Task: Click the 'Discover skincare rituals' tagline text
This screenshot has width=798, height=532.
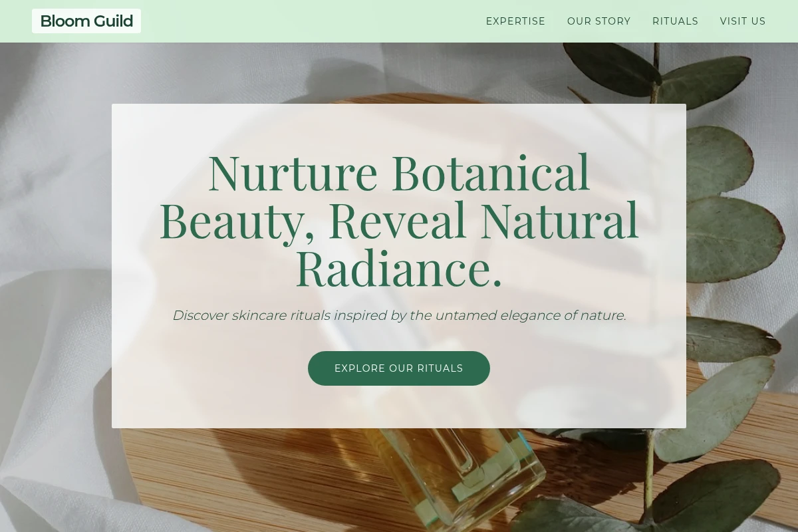Action: (x=399, y=315)
